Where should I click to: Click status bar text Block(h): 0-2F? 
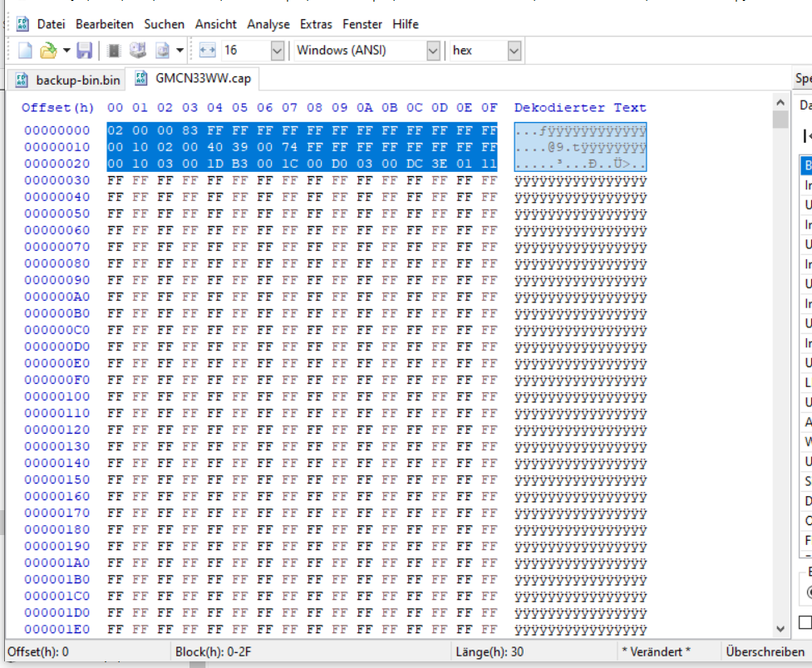(213, 651)
